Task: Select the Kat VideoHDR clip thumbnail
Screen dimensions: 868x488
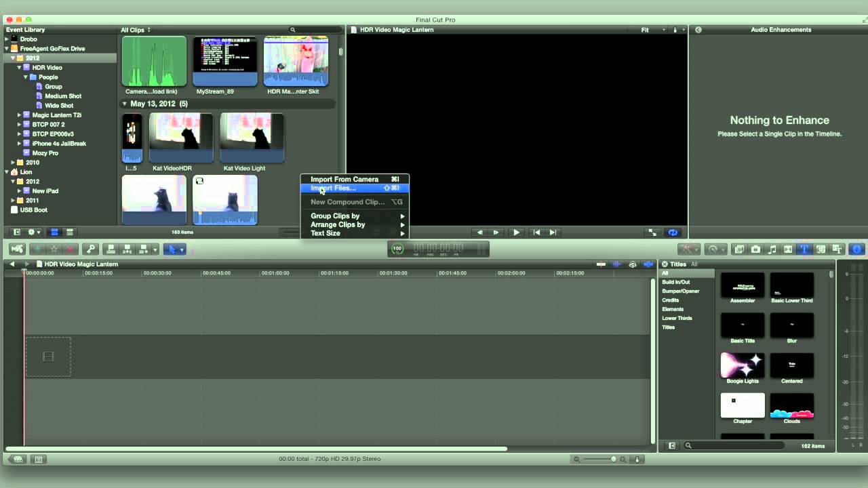Action: pyautogui.click(x=181, y=138)
